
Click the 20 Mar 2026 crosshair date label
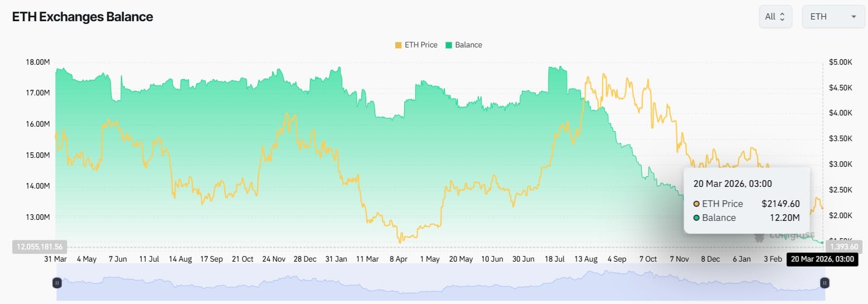pyautogui.click(x=822, y=259)
